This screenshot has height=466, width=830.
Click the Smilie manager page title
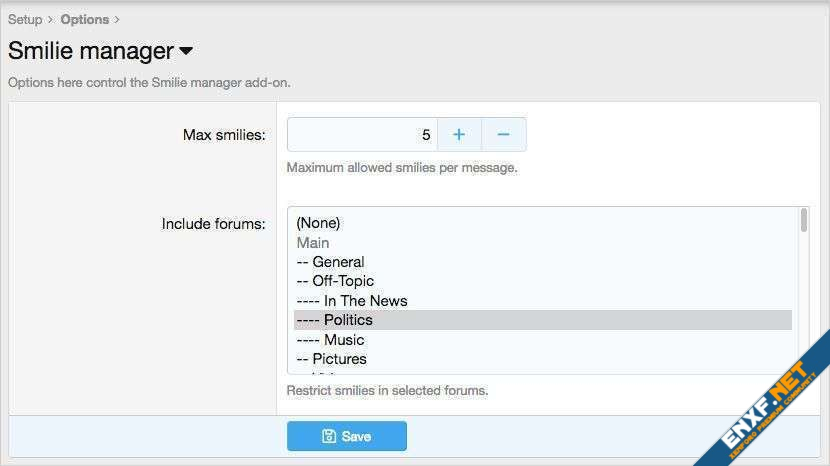click(89, 51)
